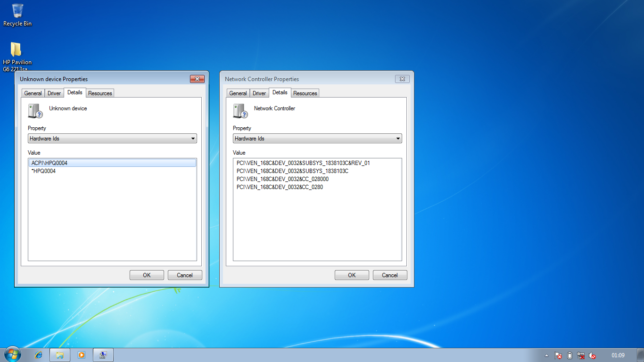Open Windows Media Player taskbar icon
The width and height of the screenshot is (644, 362).
click(81, 355)
